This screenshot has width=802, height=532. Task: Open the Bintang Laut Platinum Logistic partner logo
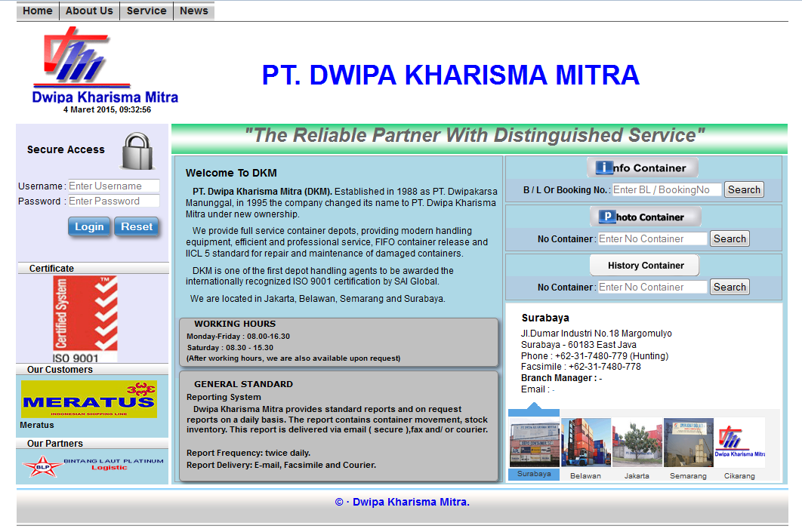(x=93, y=466)
